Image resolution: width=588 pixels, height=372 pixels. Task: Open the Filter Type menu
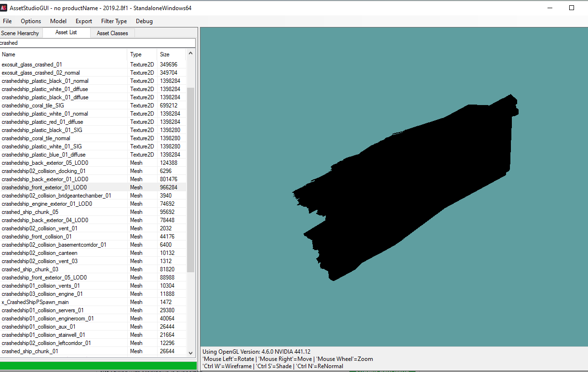click(x=114, y=21)
